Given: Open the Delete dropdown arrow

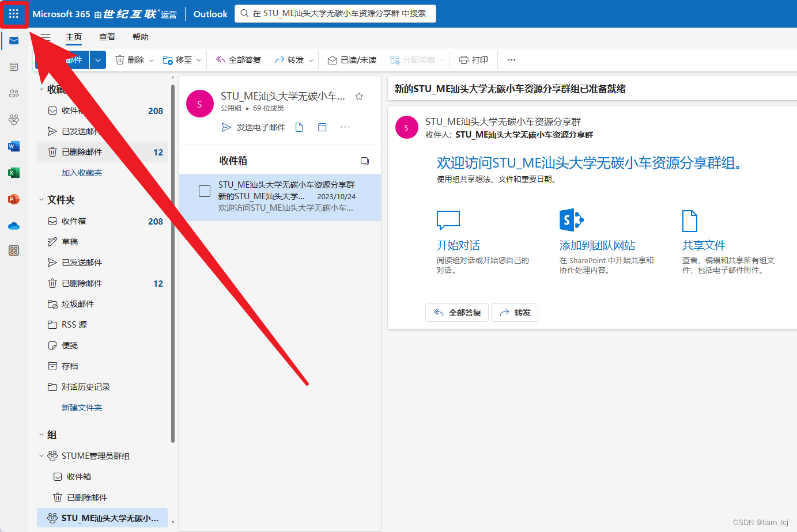Looking at the screenshot, I should pyautogui.click(x=152, y=60).
